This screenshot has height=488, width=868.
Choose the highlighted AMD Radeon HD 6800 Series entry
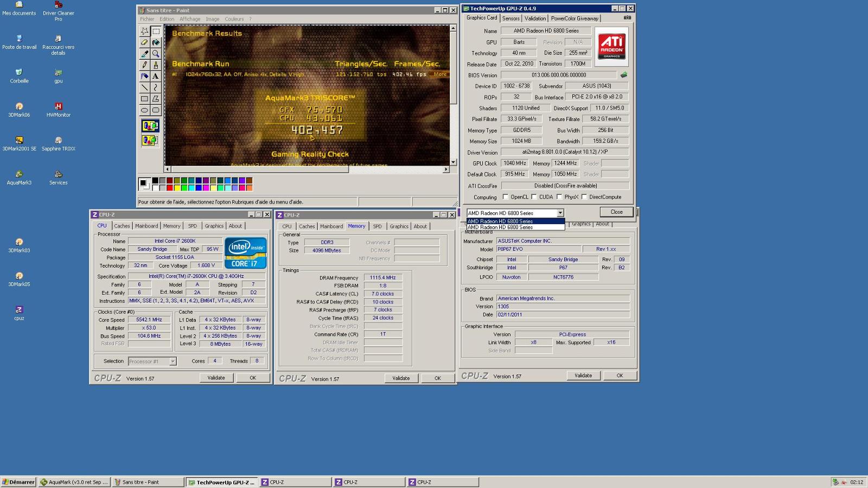515,221
